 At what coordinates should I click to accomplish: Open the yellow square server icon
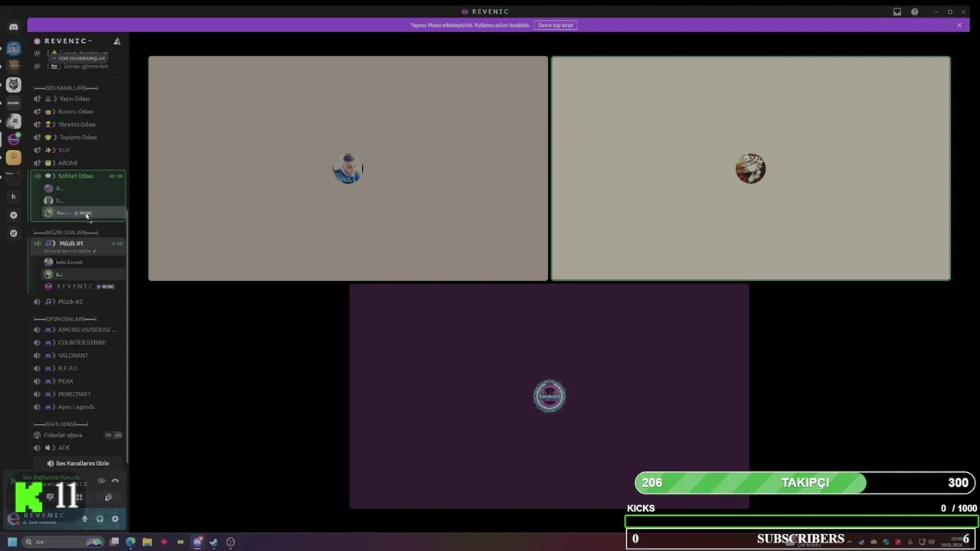click(13, 158)
